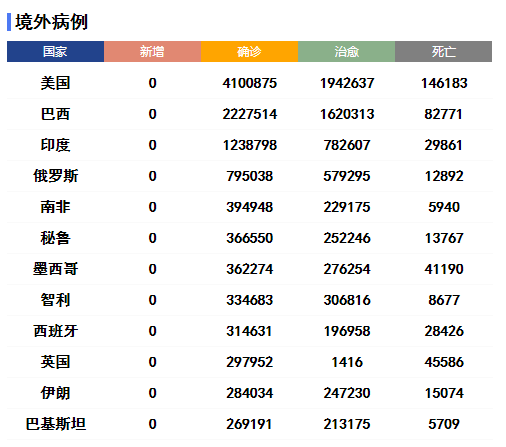This screenshot has width=506, height=447.
Task: Click the gray 死亡 column header
Action: pyautogui.click(x=443, y=52)
